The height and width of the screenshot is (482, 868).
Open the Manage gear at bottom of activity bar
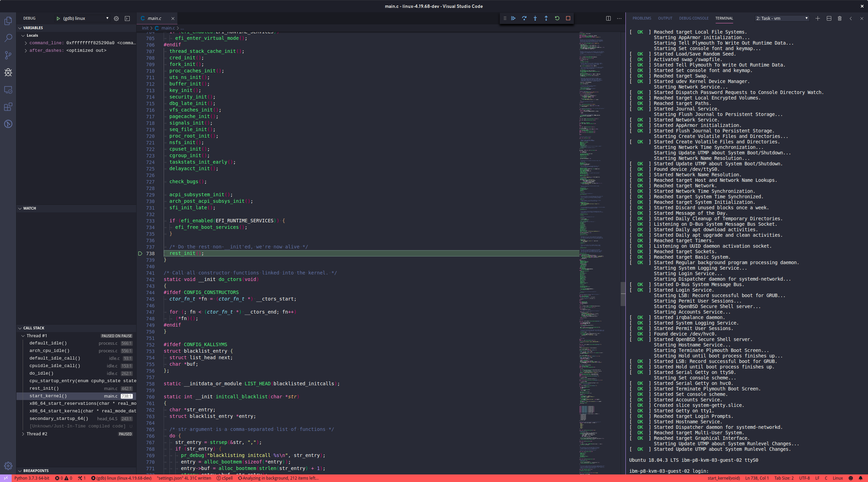coord(8,466)
